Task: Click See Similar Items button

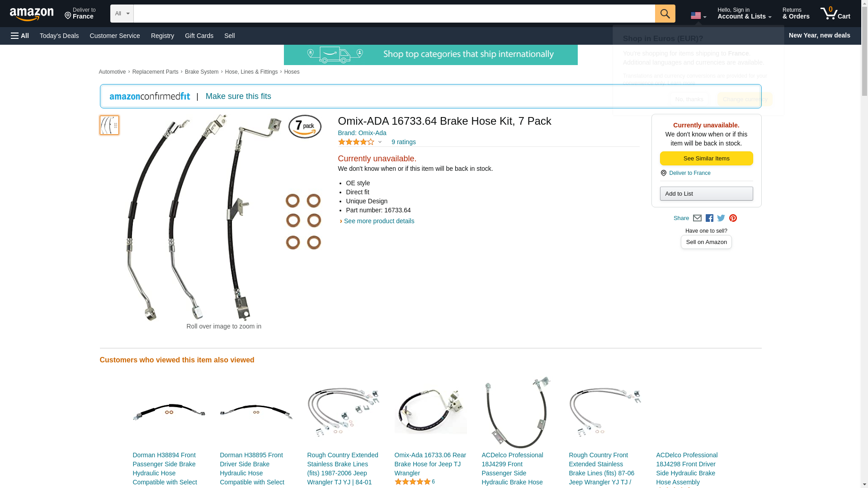Action: [706, 159]
